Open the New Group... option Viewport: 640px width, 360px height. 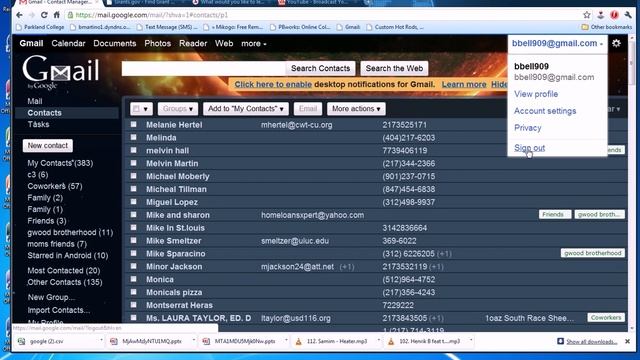pos(51,297)
